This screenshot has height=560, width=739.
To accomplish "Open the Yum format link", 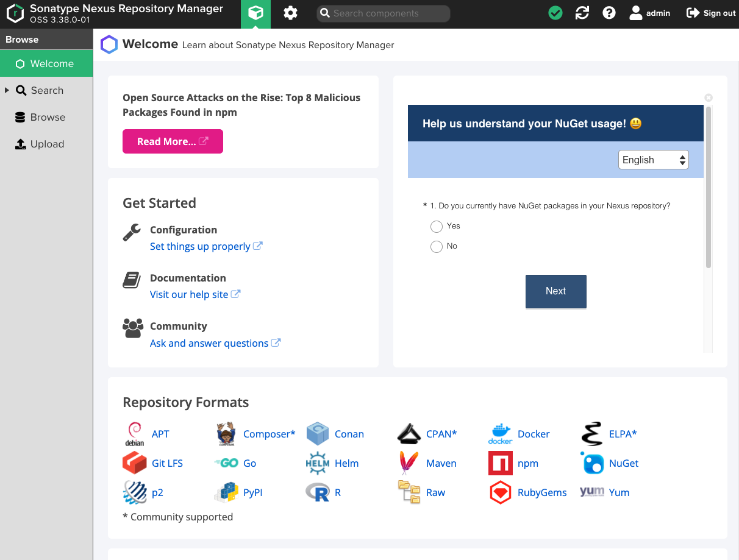I will 619,492.
